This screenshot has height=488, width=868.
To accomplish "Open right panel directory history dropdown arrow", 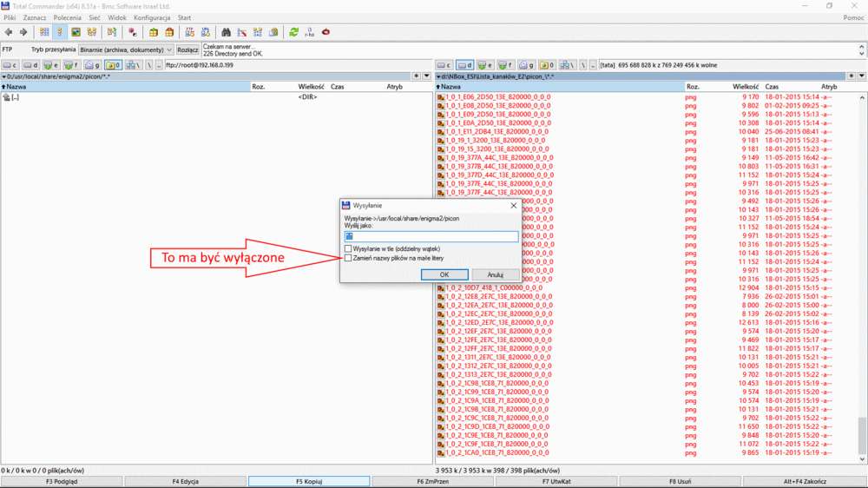I will [x=861, y=76].
